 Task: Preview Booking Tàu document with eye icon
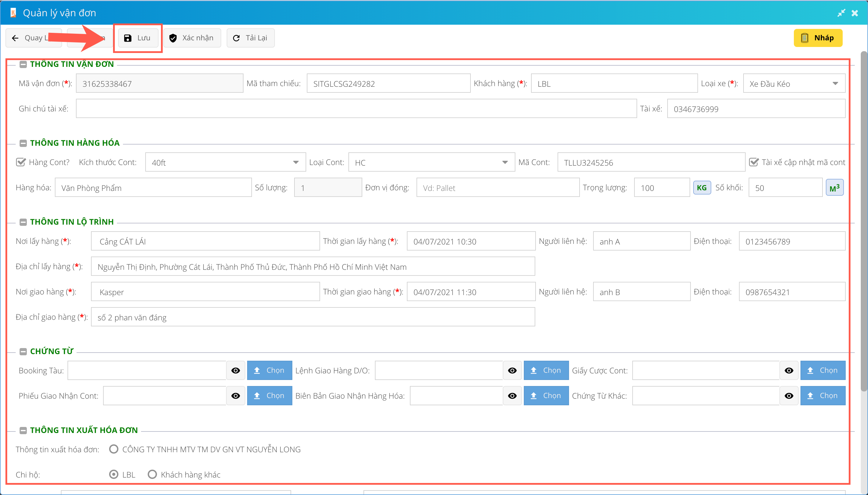coord(235,370)
